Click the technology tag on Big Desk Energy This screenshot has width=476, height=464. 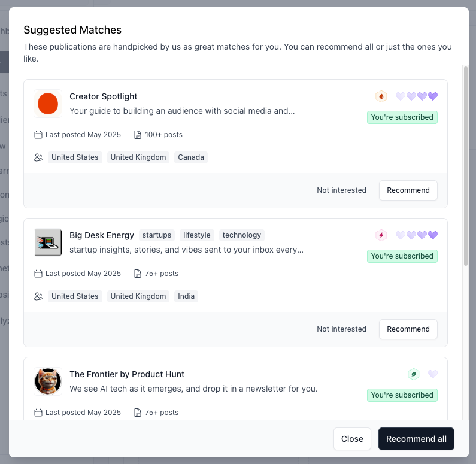coord(242,235)
